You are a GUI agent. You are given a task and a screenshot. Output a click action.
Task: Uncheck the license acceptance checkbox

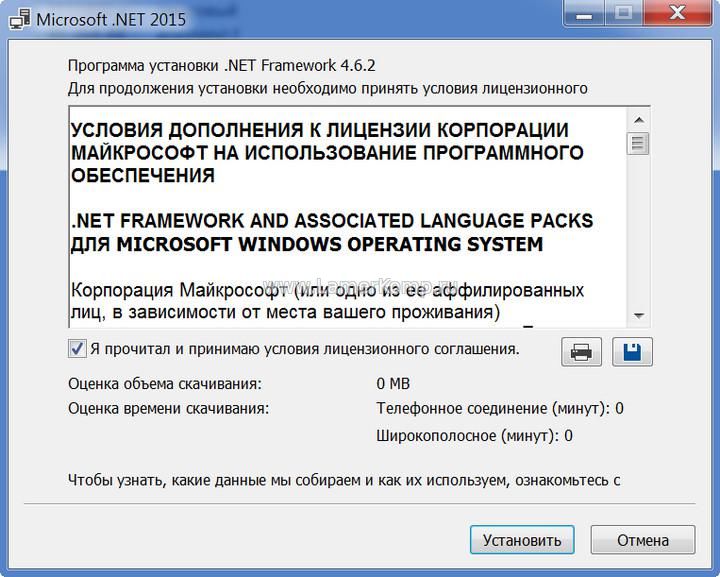point(77,348)
